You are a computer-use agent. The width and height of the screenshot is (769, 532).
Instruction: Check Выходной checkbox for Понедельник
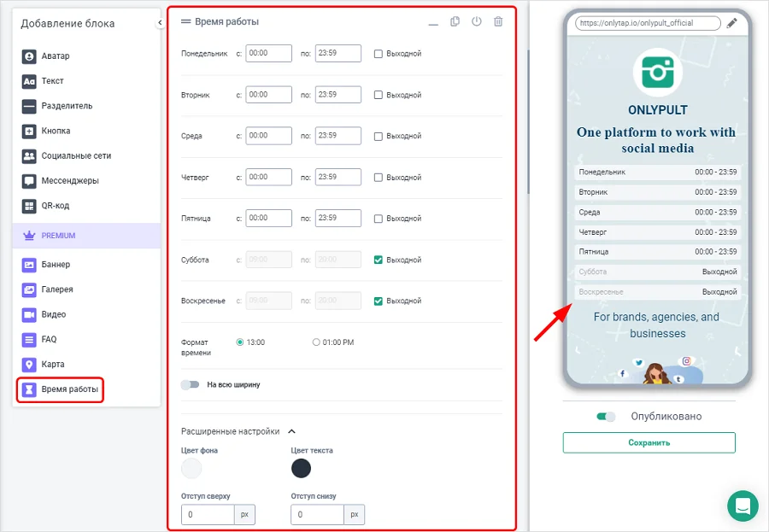379,54
